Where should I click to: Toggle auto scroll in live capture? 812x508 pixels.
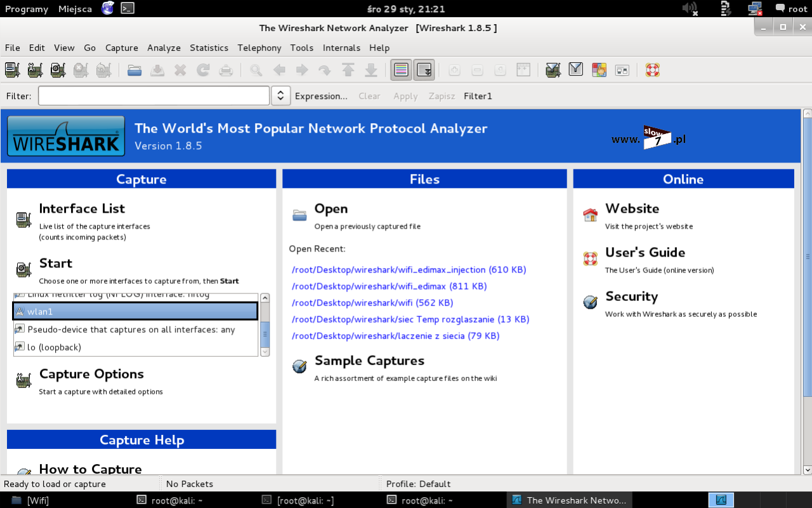pos(424,70)
